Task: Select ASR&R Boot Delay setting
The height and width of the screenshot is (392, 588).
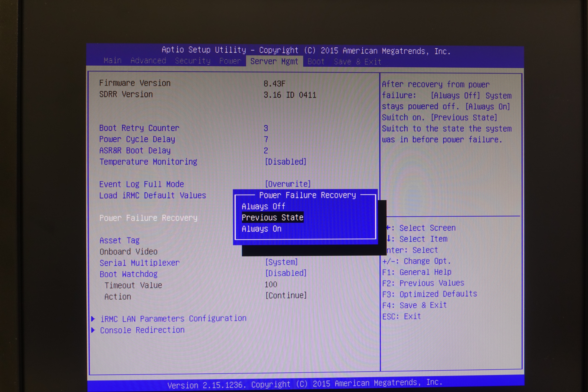Action: pos(135,150)
